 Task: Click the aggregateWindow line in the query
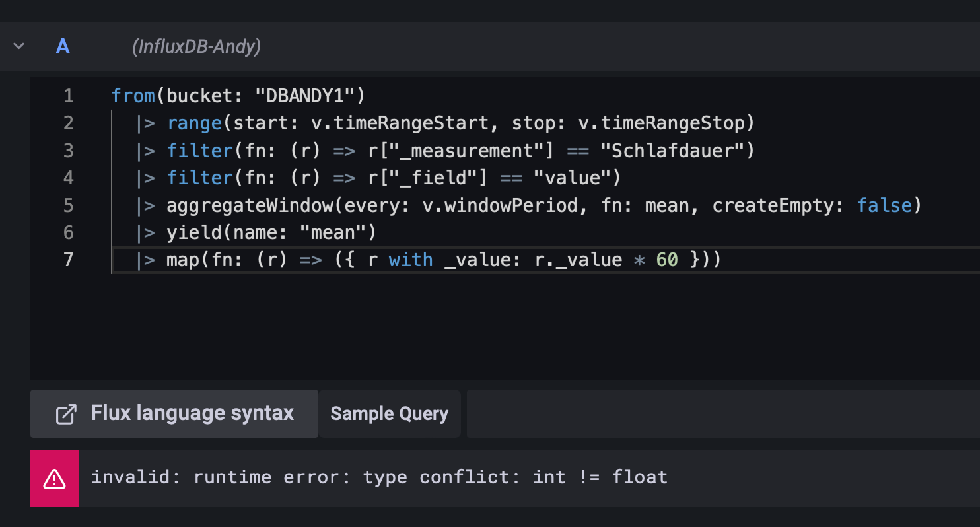click(x=529, y=205)
